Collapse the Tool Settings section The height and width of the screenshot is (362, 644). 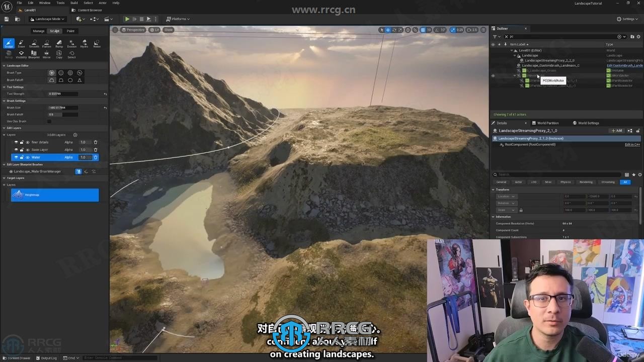coord(4,87)
